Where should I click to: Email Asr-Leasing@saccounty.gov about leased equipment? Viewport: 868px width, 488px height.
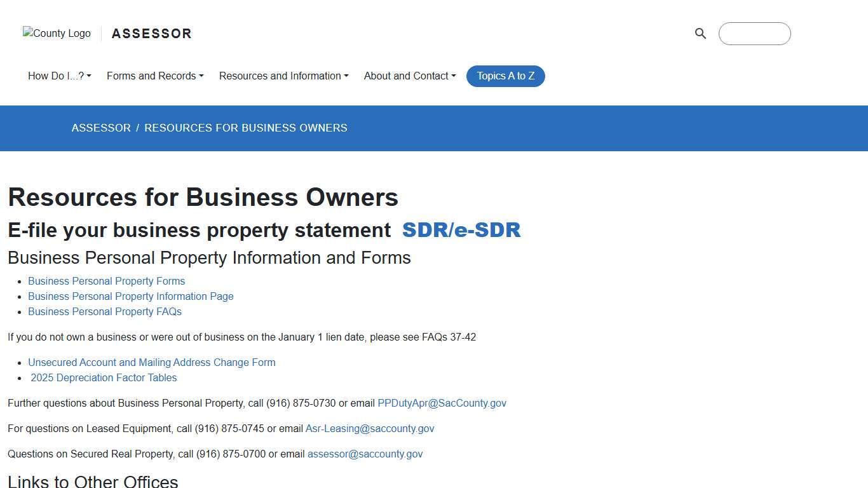370,428
